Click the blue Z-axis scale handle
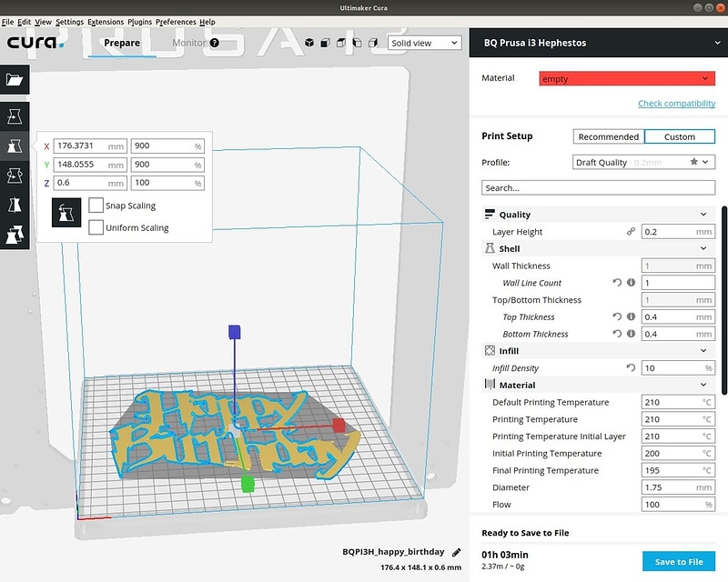Viewport: 728px width, 582px height. pyautogui.click(x=235, y=332)
